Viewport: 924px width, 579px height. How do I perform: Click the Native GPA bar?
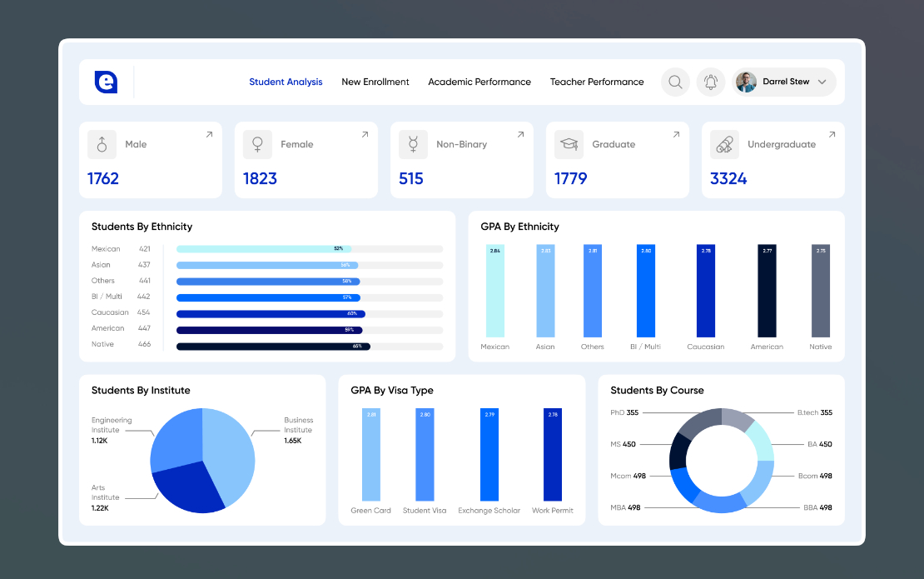(x=821, y=291)
